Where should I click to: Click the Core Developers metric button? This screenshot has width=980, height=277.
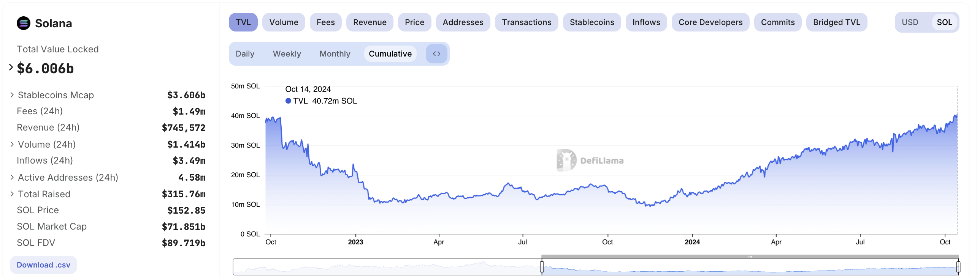point(710,22)
